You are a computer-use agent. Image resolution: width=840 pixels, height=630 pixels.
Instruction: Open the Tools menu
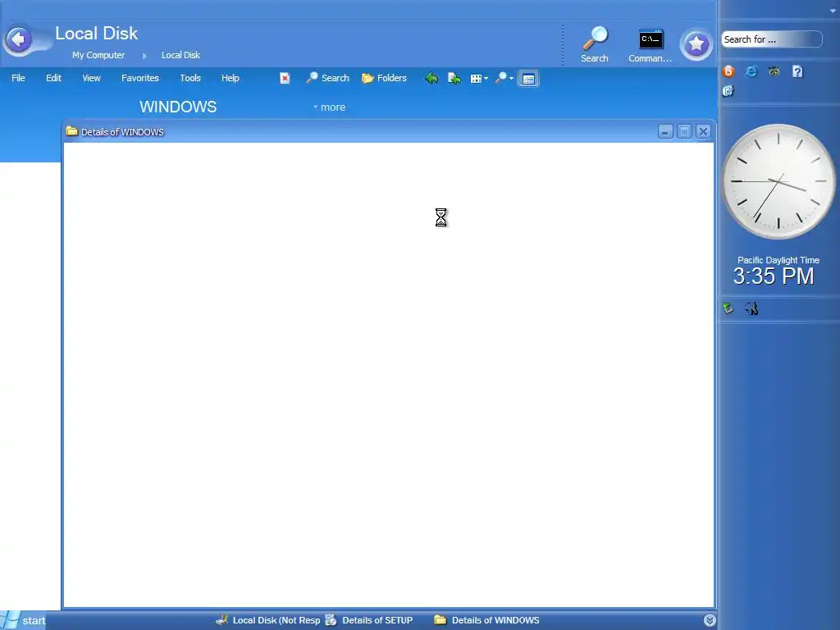tap(190, 78)
